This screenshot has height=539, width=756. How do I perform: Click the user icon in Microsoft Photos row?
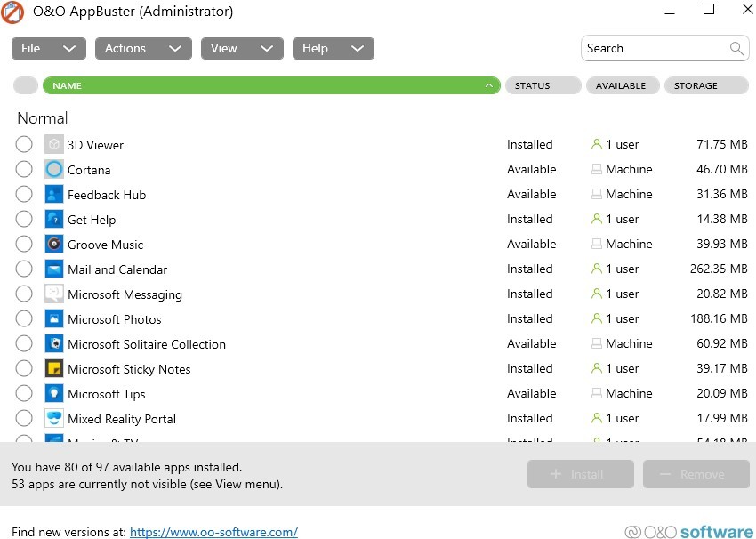[x=597, y=318]
